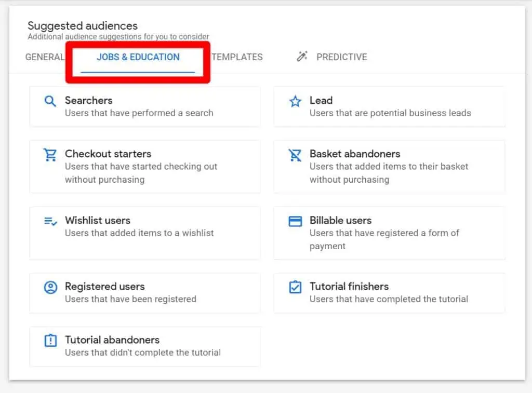
Task: Switch to the General tab
Action: [44, 57]
